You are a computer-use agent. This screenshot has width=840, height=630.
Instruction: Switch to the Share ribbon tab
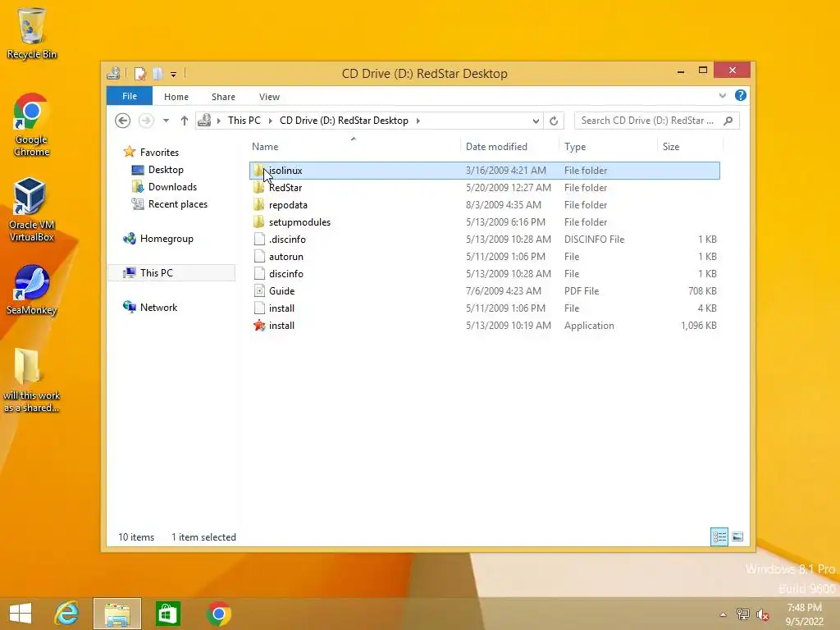223,97
